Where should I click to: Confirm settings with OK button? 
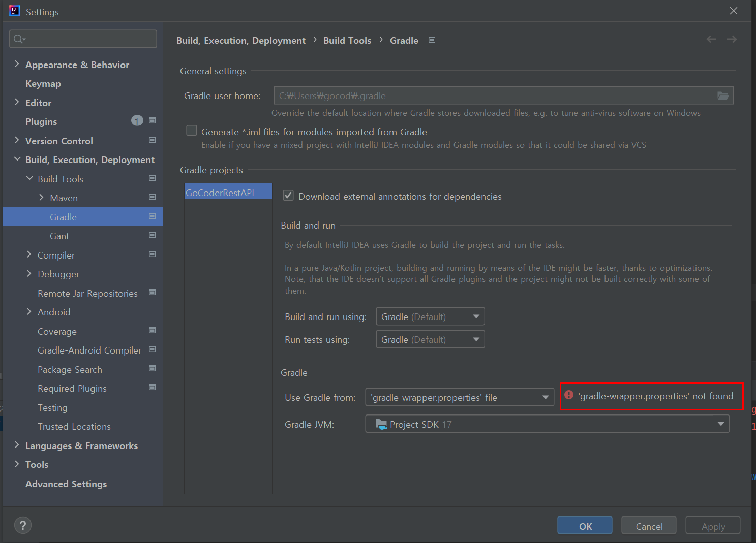click(x=585, y=525)
